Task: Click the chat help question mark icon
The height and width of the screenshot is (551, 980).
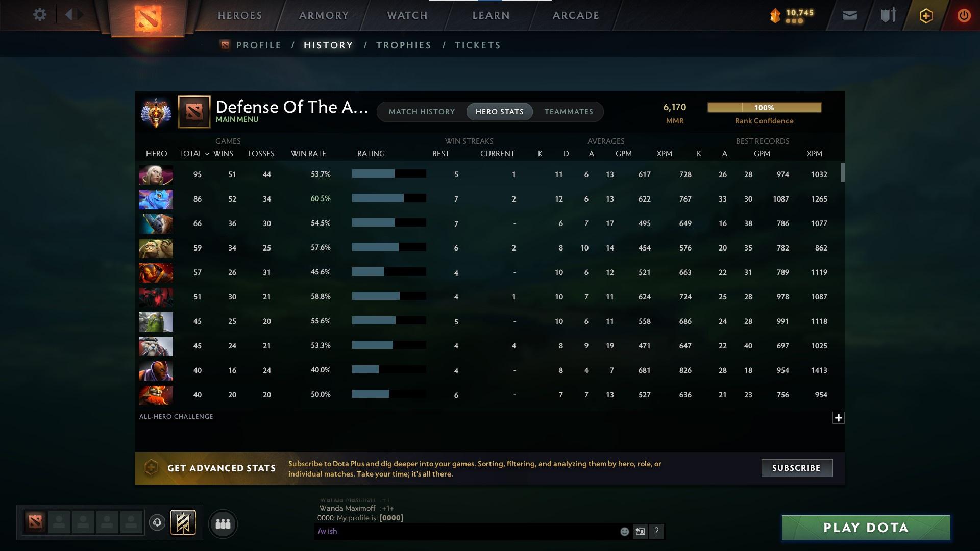Action: (657, 531)
